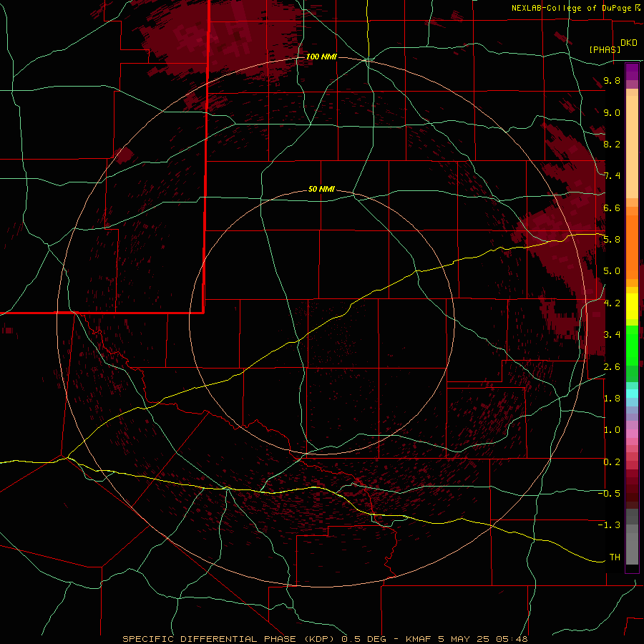The width and height of the screenshot is (644, 644).
Task: Pick the pink band of color bar
Action: (632, 434)
